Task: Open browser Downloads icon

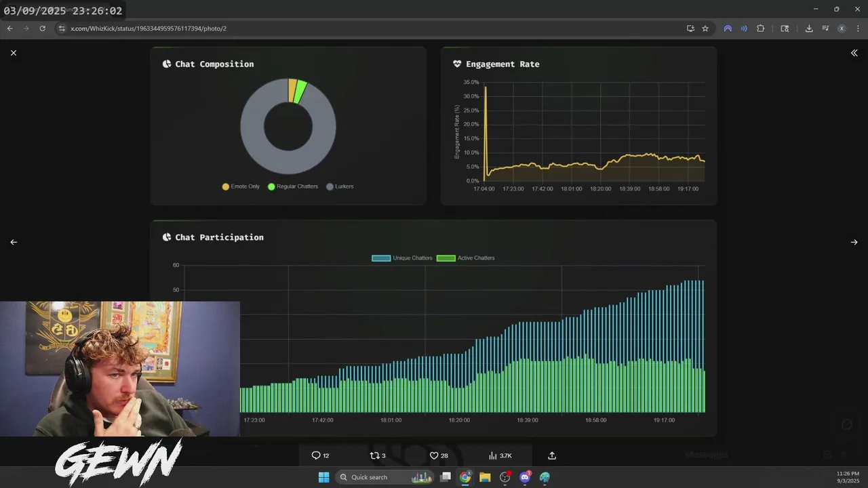Action: [x=809, y=28]
